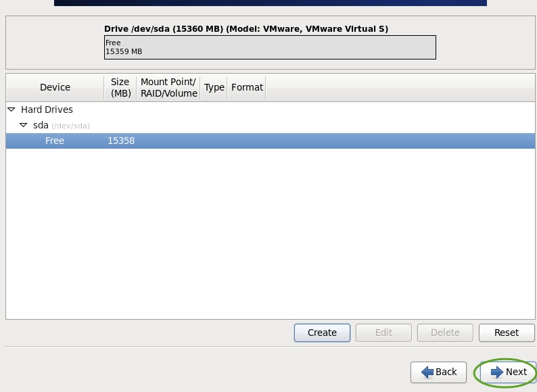This screenshot has height=392, width=537.
Task: Collapse the sda drive node
Action: pyautogui.click(x=23, y=125)
